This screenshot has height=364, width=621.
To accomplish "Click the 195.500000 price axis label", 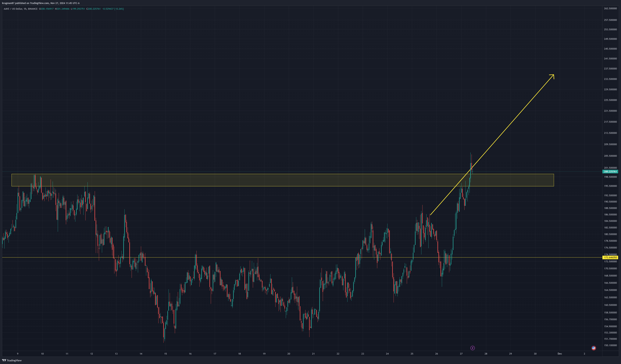I will pos(610,186).
